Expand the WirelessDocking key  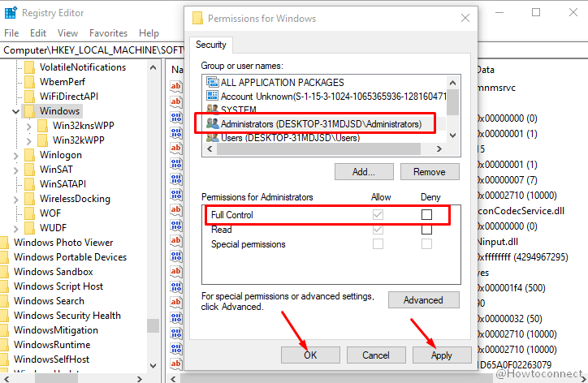coord(15,199)
